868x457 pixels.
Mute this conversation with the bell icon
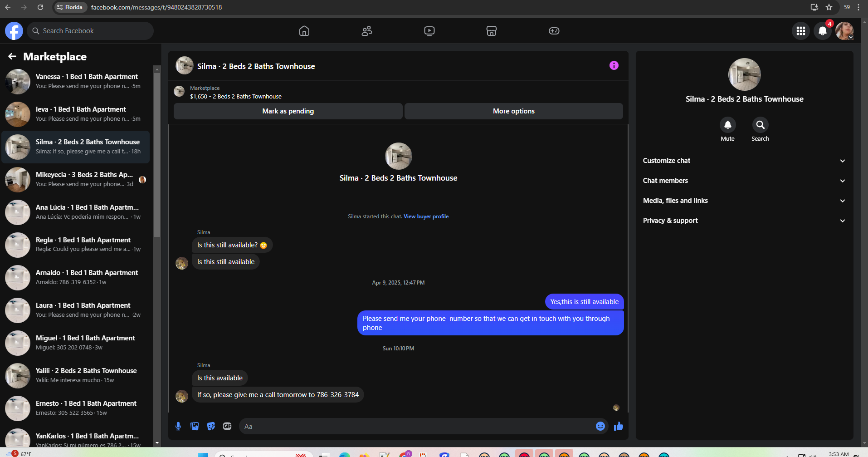tap(728, 125)
